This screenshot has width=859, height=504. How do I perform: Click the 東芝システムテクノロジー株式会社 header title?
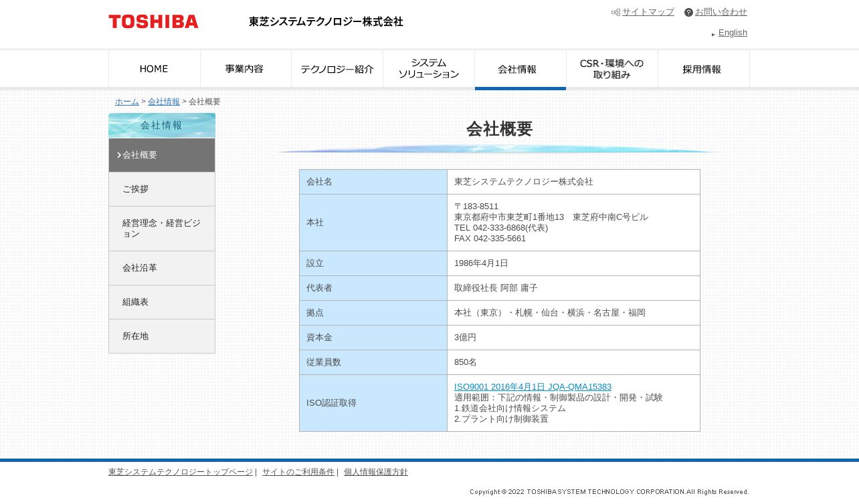point(326,21)
